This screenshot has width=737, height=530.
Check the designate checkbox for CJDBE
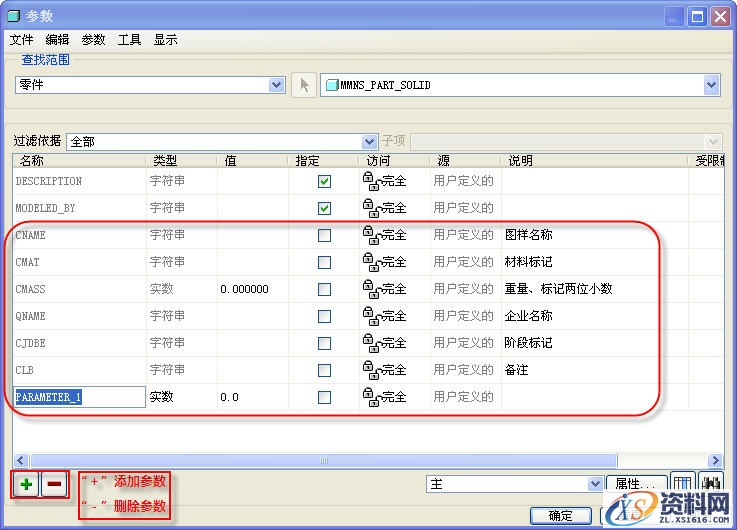324,343
